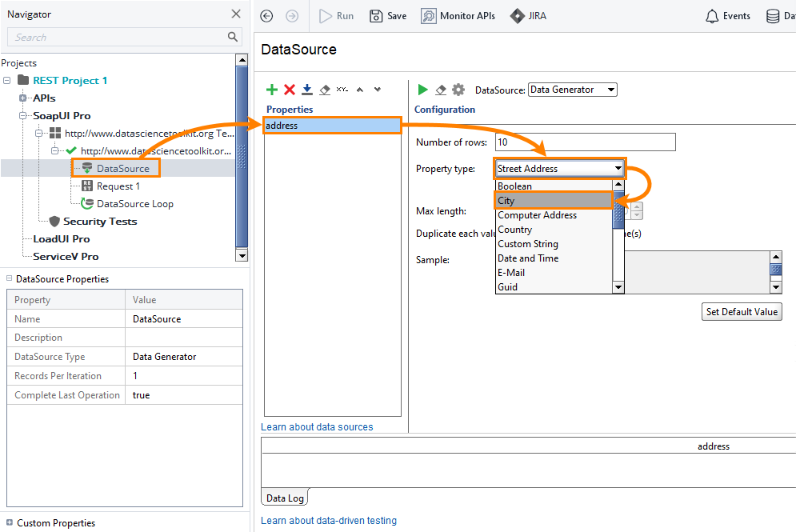Load properties with the blue download icon
This screenshot has height=532, width=796.
coord(307,90)
